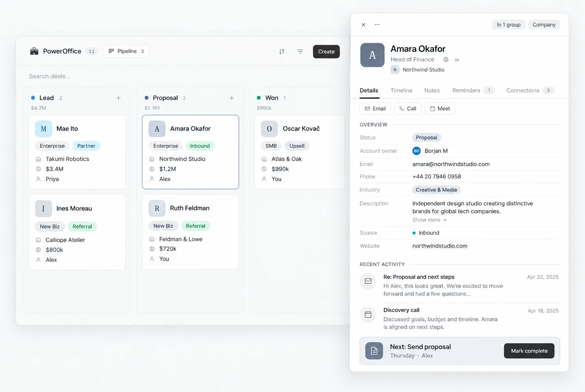The height and width of the screenshot is (392, 585).
Task: Click Feldman & Lowe company name
Action: (181, 239)
